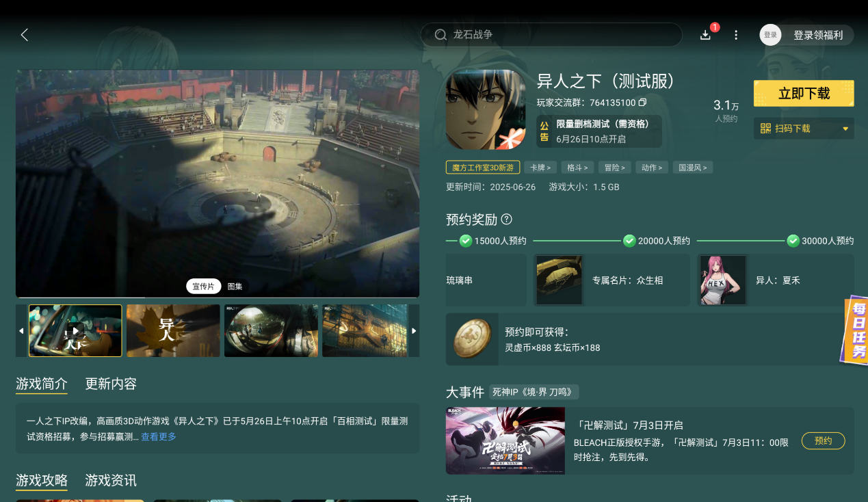The height and width of the screenshot is (502, 868).
Task: Open the download manager icon
Action: [705, 35]
